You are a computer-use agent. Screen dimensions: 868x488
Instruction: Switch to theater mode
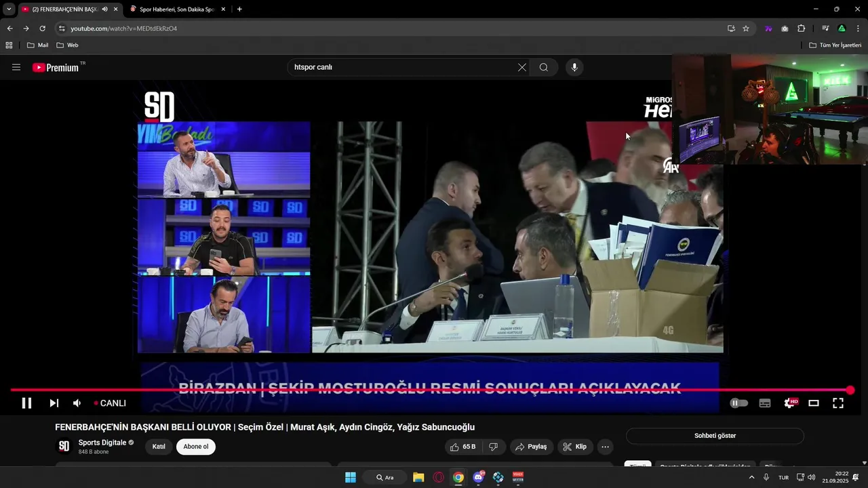814,403
